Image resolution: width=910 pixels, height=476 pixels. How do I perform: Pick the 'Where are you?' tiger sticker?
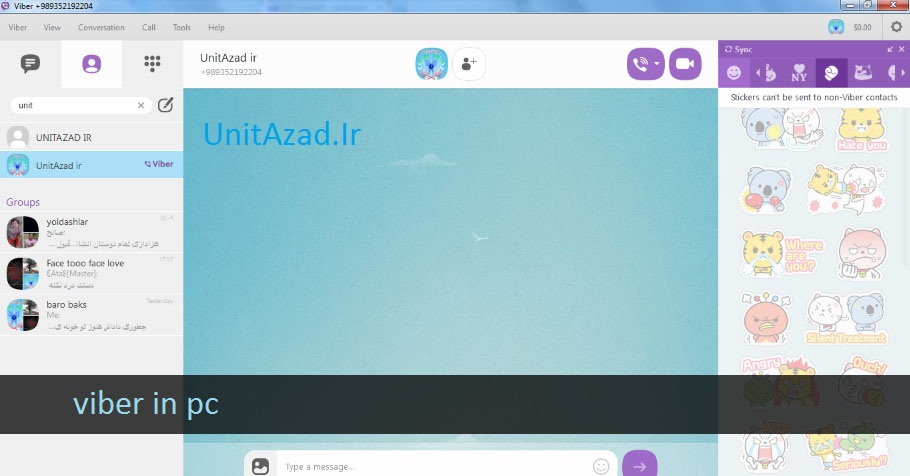pos(781,254)
